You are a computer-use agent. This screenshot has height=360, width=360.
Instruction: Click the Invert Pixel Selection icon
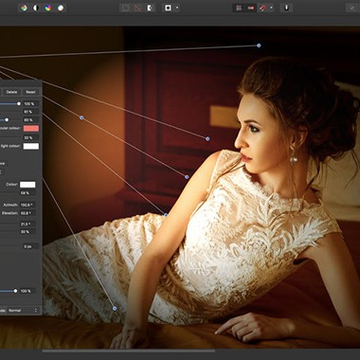pyautogui.click(x=150, y=8)
